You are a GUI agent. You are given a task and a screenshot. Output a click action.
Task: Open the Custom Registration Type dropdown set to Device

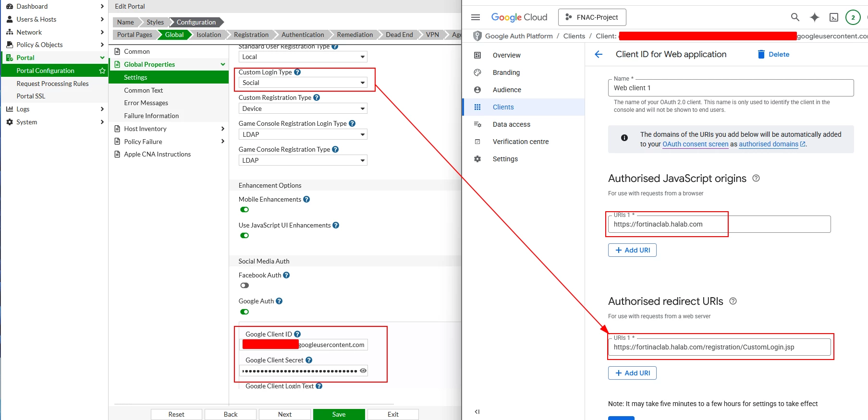[303, 108]
